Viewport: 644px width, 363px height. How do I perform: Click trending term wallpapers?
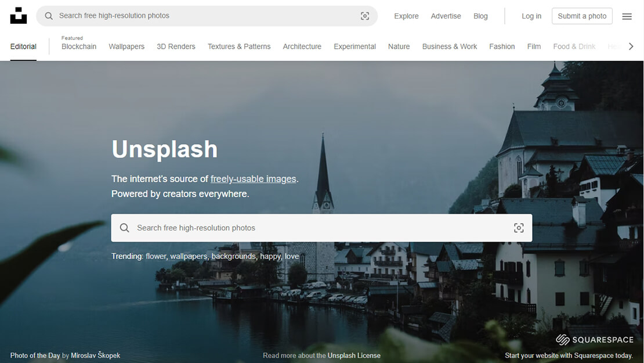click(189, 256)
